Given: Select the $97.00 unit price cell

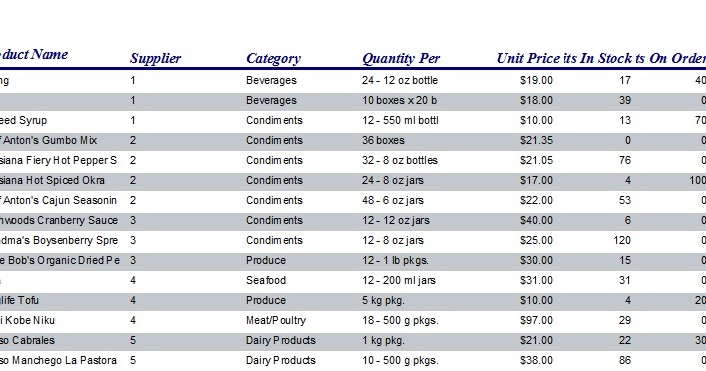Looking at the screenshot, I should tap(536, 321).
